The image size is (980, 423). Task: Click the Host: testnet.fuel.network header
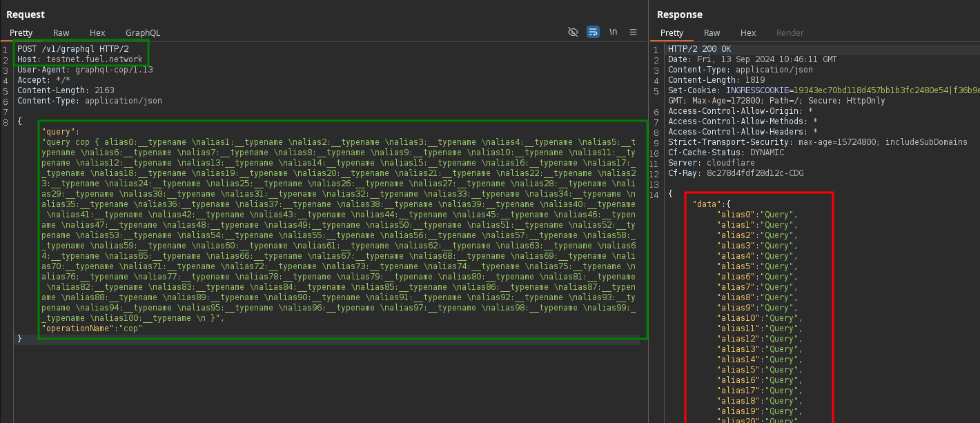tap(80, 59)
